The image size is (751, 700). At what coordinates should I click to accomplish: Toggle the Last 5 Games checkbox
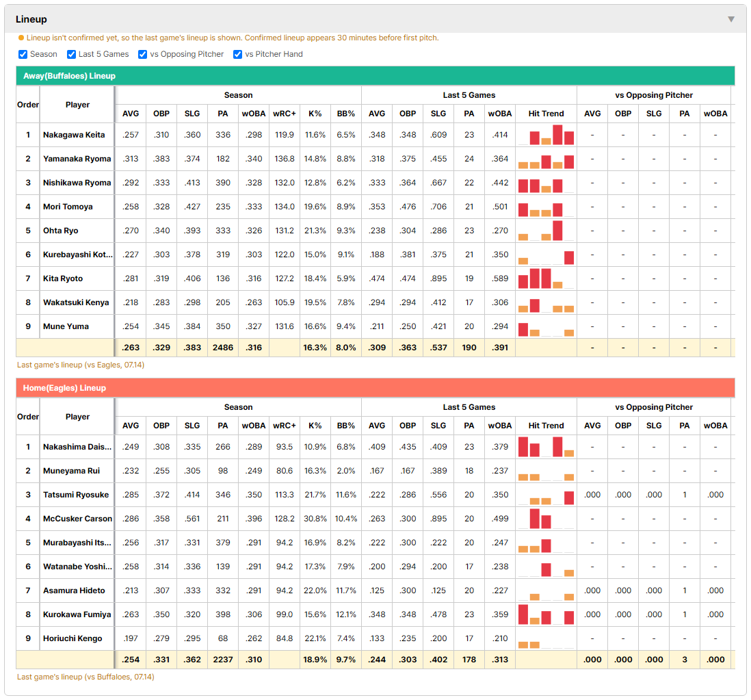tap(71, 54)
